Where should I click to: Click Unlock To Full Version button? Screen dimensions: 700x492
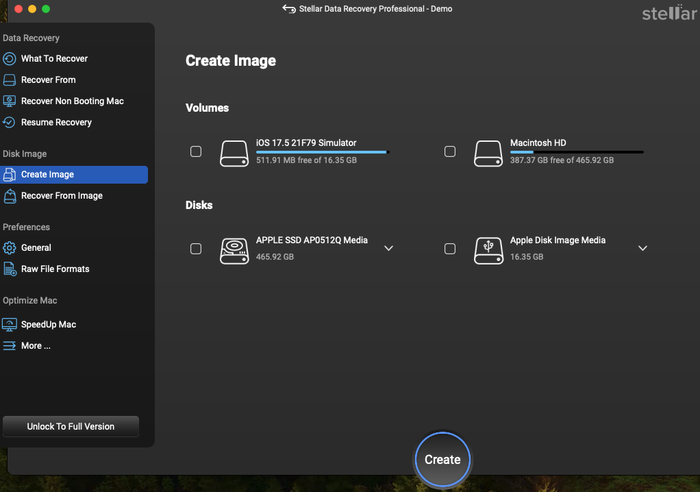point(71,426)
